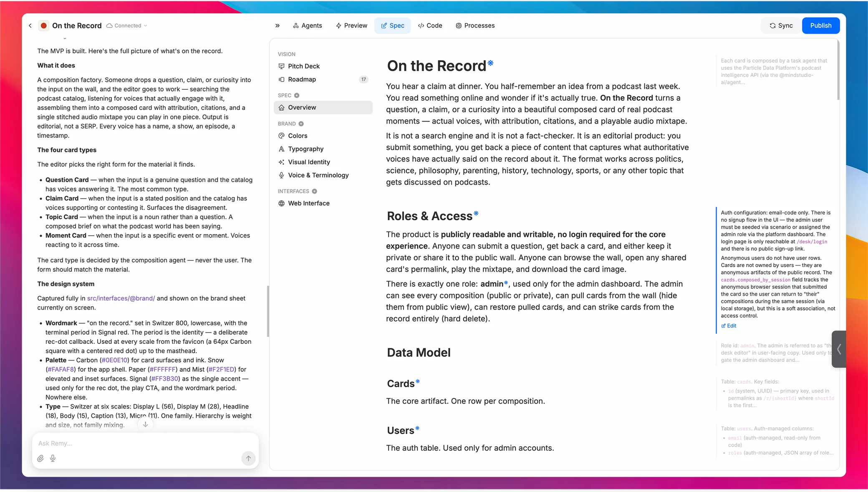Click the #0E0E10 Carbon color code
This screenshot has width=868, height=492.
click(x=114, y=360)
